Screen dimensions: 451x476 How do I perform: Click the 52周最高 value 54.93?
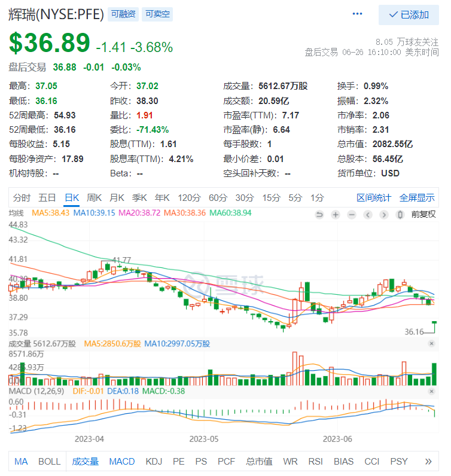click(x=65, y=115)
